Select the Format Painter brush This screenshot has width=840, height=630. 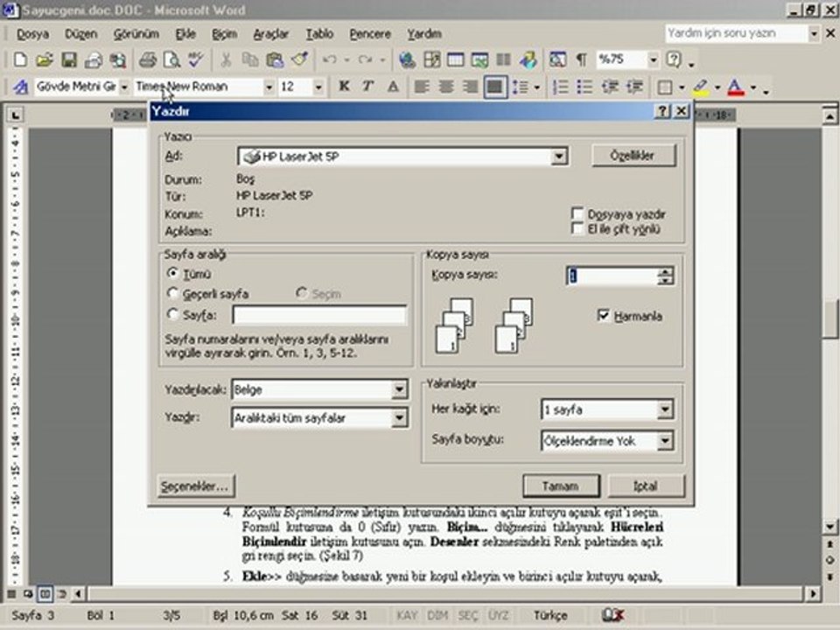pyautogui.click(x=299, y=59)
